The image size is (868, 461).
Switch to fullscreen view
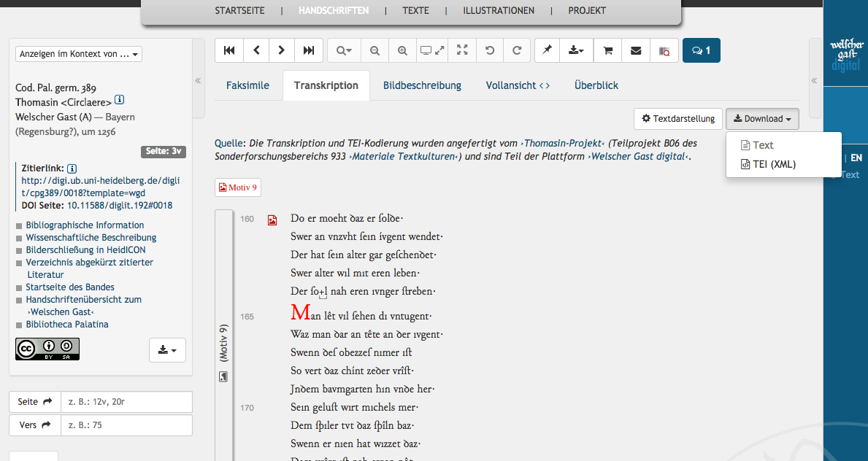pyautogui.click(x=462, y=50)
